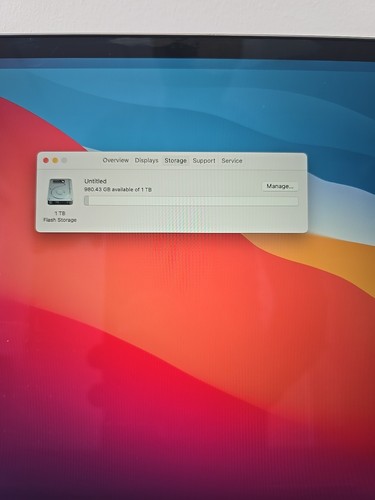The width and height of the screenshot is (375, 500).
Task: Select the Storage tab
Action: click(176, 161)
